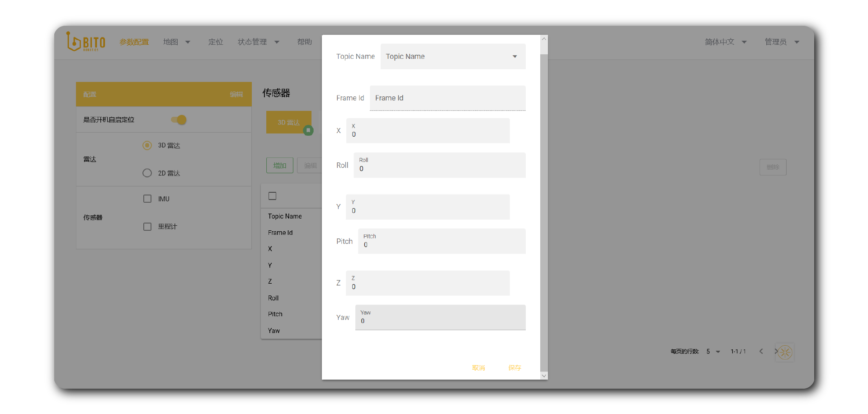Image resolution: width=868 pixels, height=414 pixels.
Task: Select the 2D 雷达 radio button
Action: 147,173
